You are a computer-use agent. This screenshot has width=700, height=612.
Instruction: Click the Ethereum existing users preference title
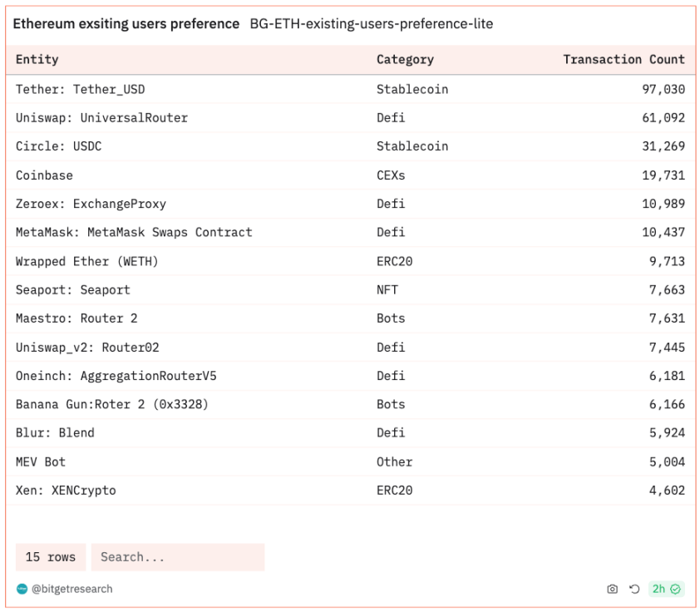(x=126, y=24)
